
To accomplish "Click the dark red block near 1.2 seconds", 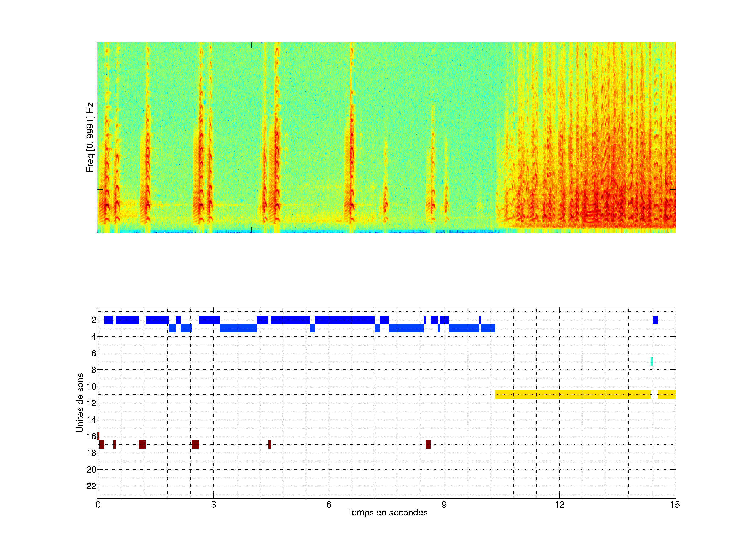I will pos(142,444).
